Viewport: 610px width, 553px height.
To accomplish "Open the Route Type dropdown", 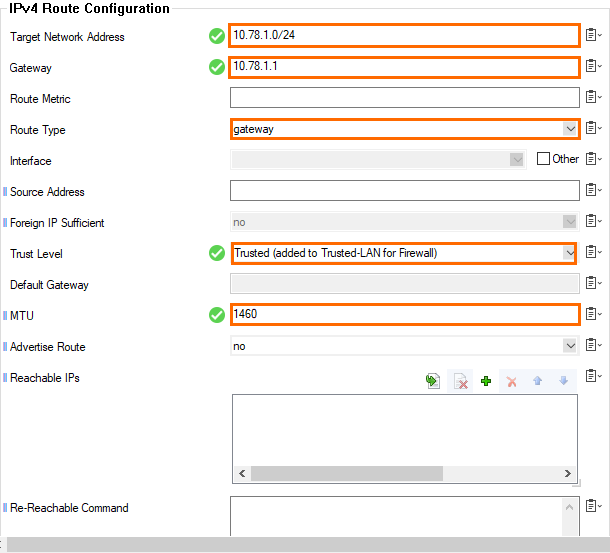I will pos(570,129).
